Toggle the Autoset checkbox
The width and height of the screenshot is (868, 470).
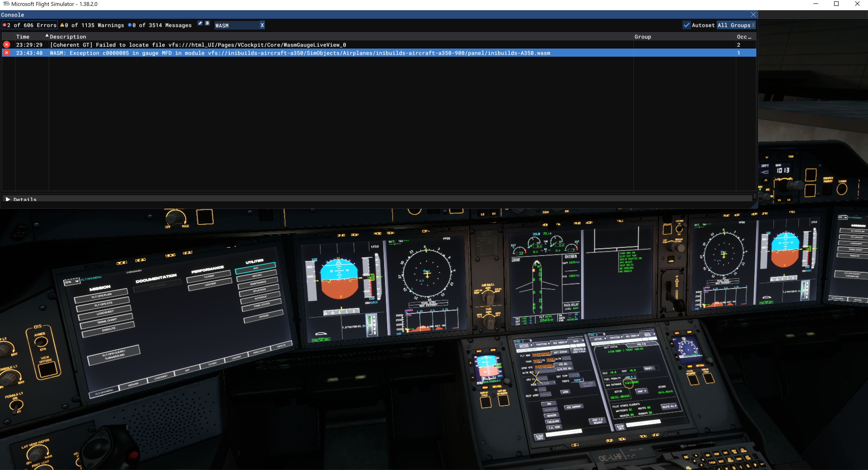(686, 25)
